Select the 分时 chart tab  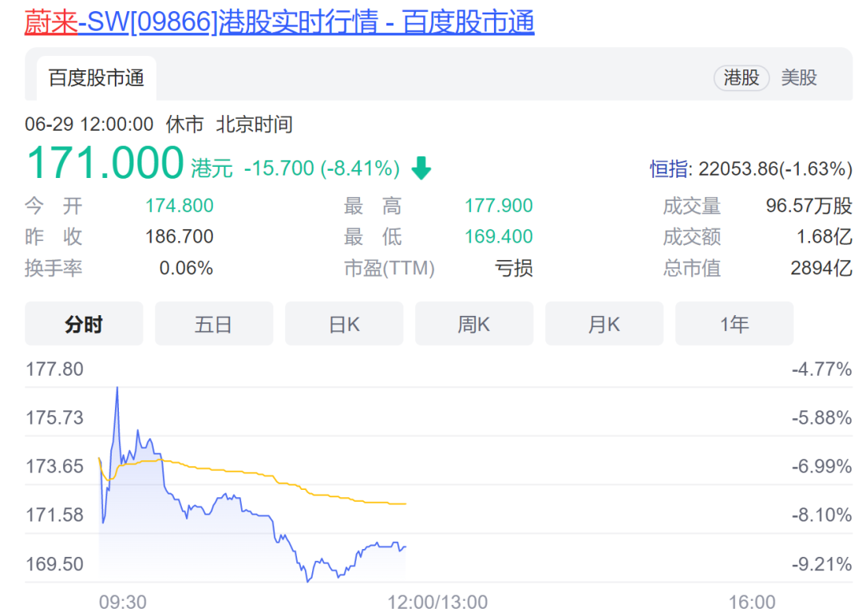pyautogui.click(x=84, y=324)
